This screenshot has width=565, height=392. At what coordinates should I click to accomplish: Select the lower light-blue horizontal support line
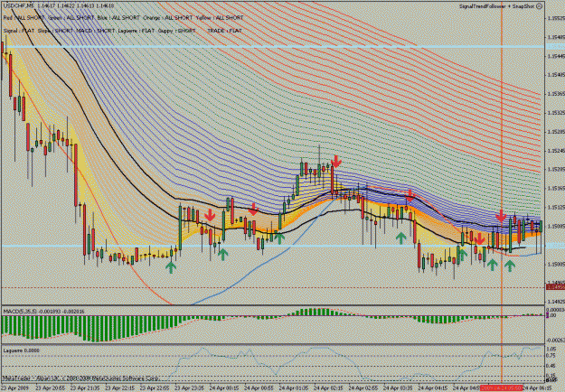point(272,246)
